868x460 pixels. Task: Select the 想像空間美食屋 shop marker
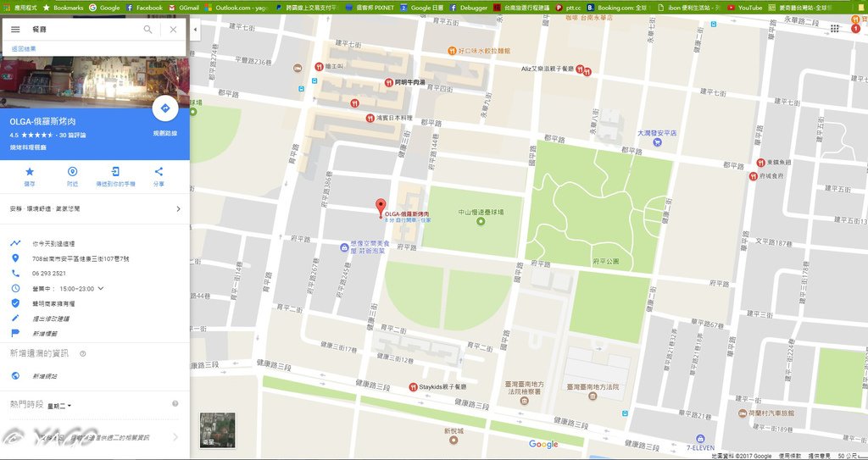click(x=344, y=247)
